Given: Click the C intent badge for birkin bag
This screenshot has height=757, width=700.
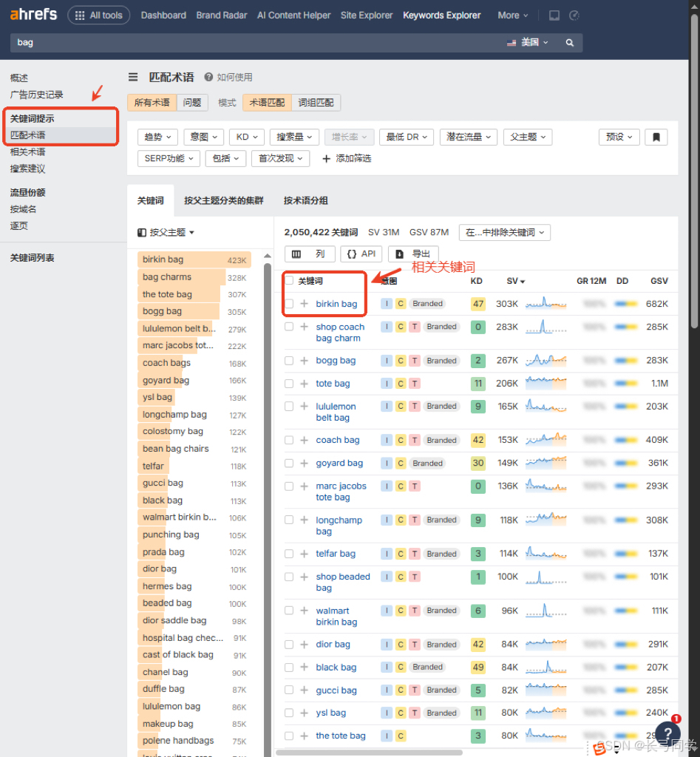Looking at the screenshot, I should click(400, 304).
